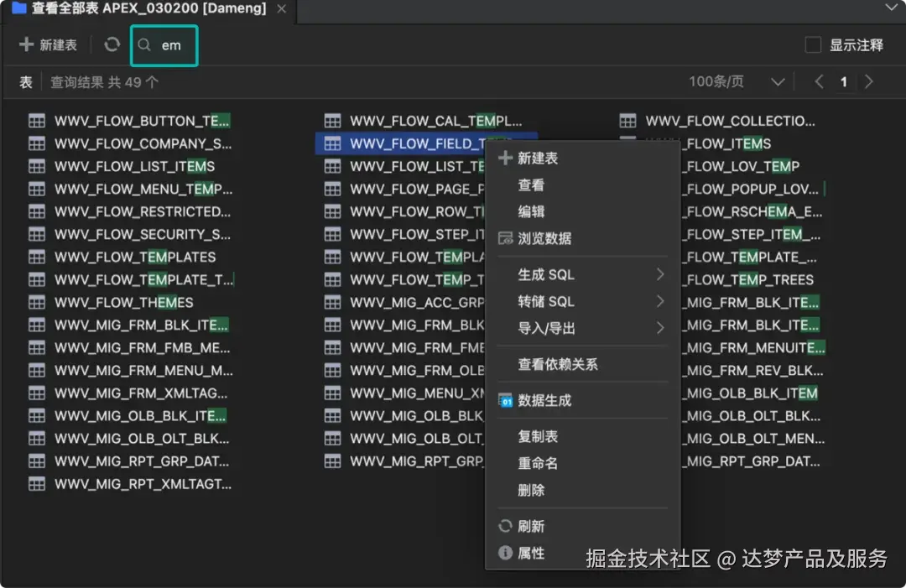Click folder icon on the 查看全部表 tab
Screen dimensions: 906x588
coord(19,8)
